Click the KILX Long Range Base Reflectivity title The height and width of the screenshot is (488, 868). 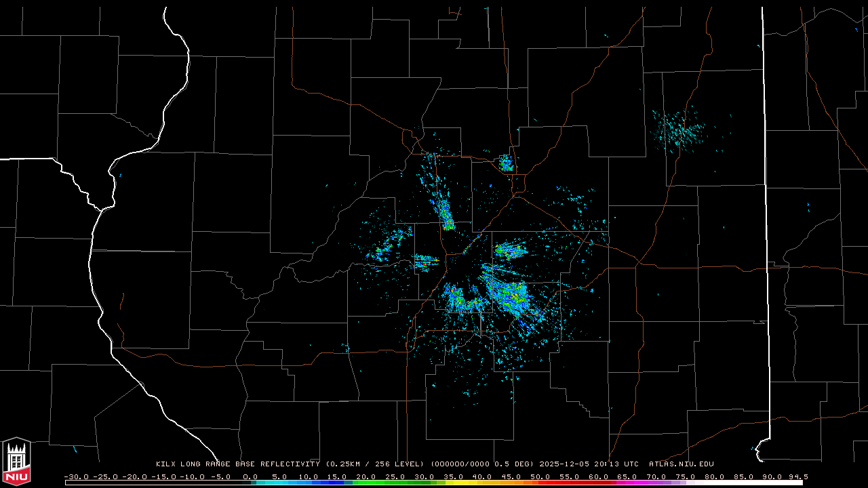click(x=237, y=464)
